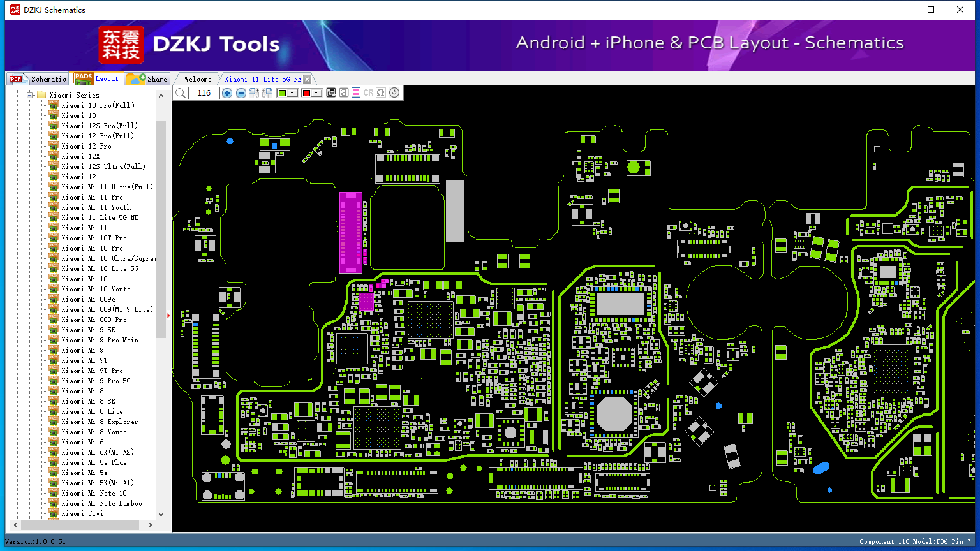Zoom out with the blue minus icon
980x551 pixels.
point(241,93)
